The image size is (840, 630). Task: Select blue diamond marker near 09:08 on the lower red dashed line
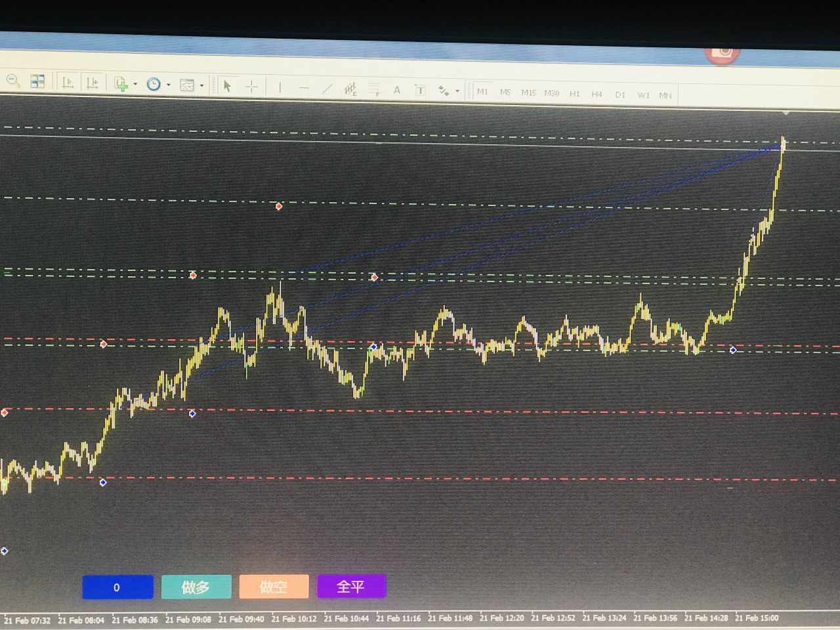[x=192, y=413]
